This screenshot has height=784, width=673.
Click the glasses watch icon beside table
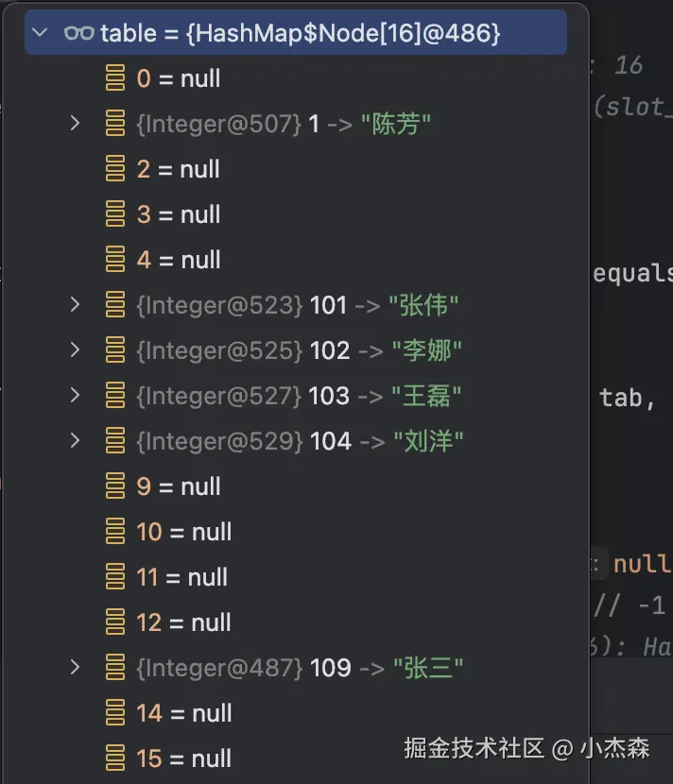coord(79,33)
